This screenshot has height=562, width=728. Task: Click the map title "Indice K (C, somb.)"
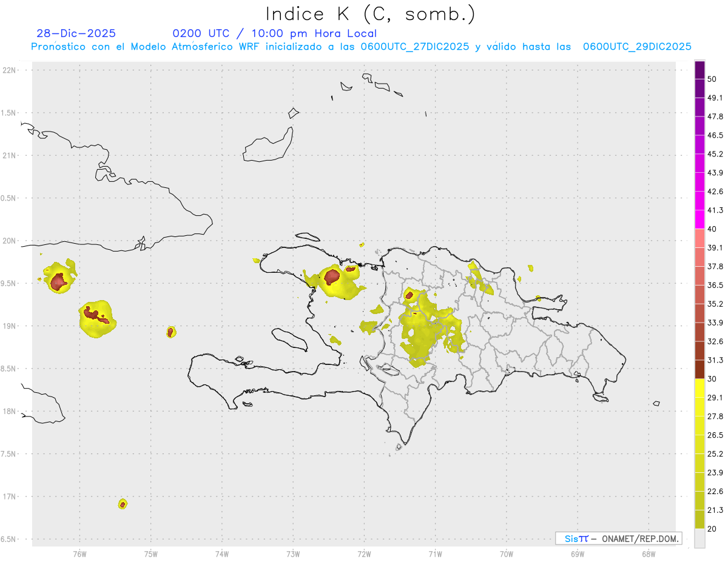pos(370,14)
